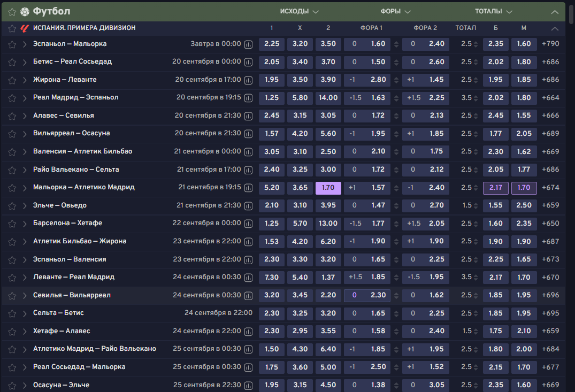Viewport: 575px width, 392px height.
Task: Expand the Алавес – Севилья row chevron
Action: tap(25, 116)
